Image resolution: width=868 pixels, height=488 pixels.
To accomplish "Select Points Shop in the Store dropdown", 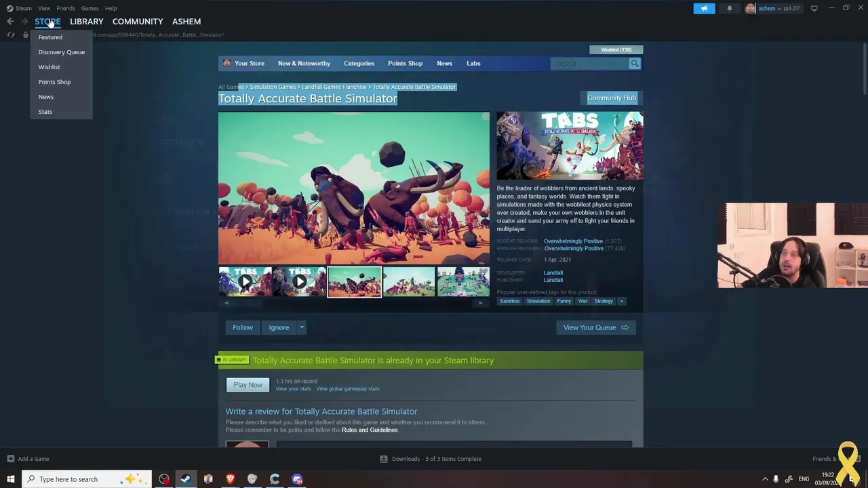I will [x=54, y=82].
